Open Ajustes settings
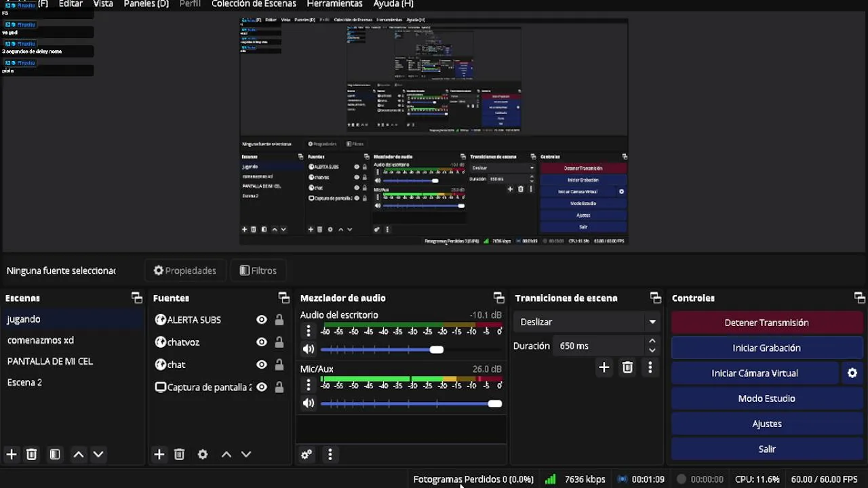 pyautogui.click(x=766, y=424)
